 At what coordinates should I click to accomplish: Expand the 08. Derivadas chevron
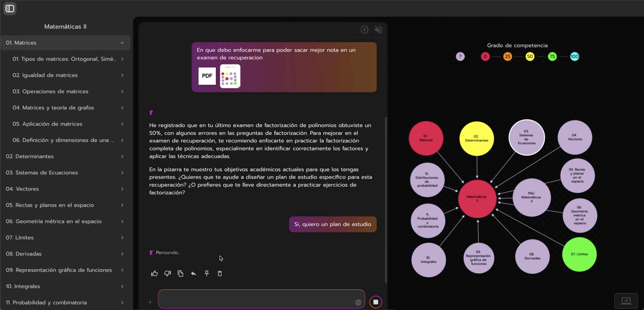pos(122,254)
